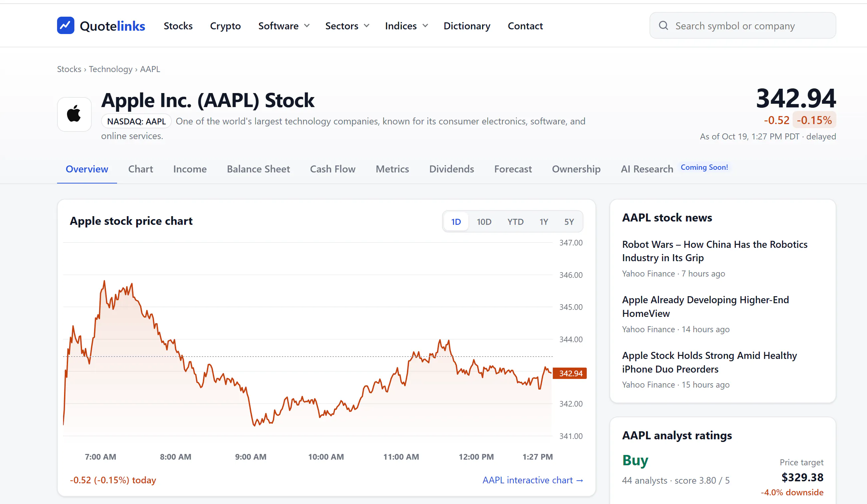This screenshot has height=504, width=867.
Task: Switch to the Metrics tab
Action: (x=392, y=169)
